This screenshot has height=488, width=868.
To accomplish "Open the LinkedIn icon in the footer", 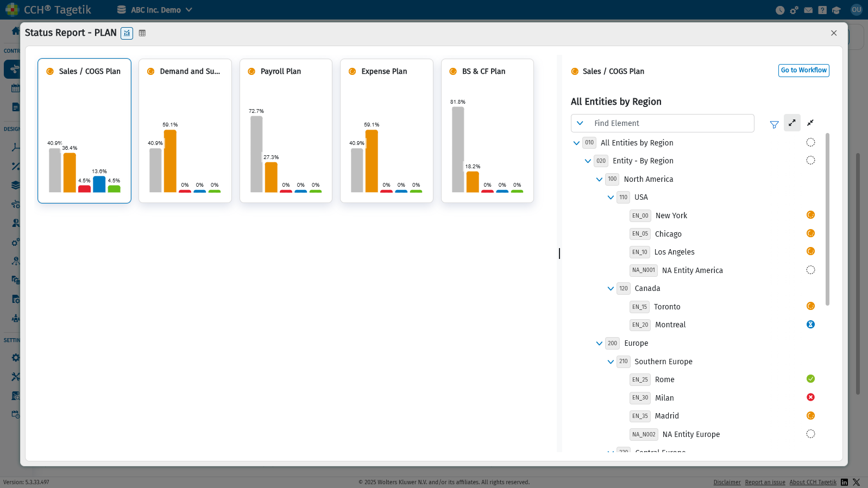I will click(x=845, y=482).
